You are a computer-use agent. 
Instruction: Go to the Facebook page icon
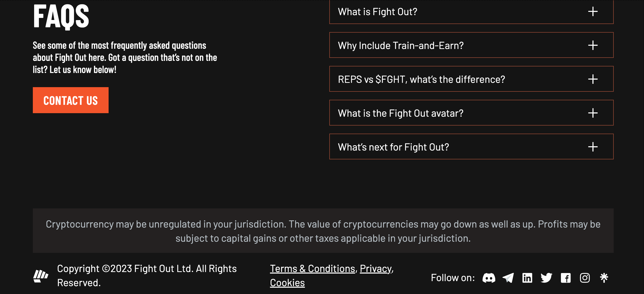[x=566, y=278]
